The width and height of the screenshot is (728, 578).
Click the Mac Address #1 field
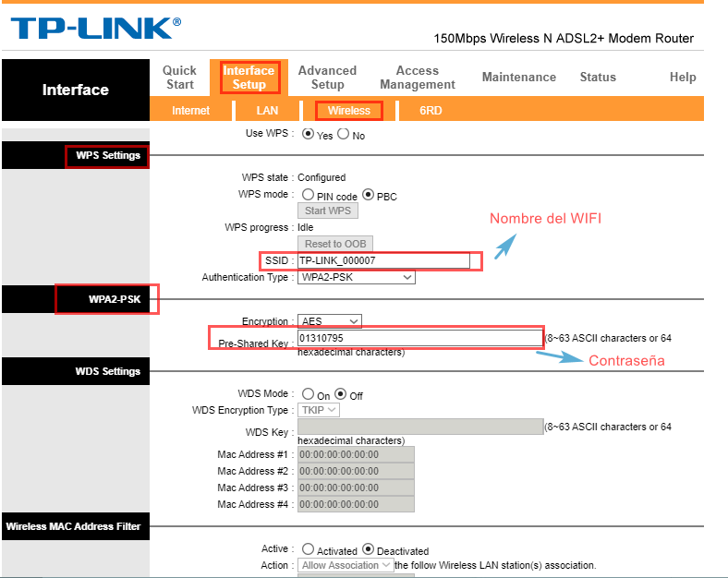coord(356,454)
